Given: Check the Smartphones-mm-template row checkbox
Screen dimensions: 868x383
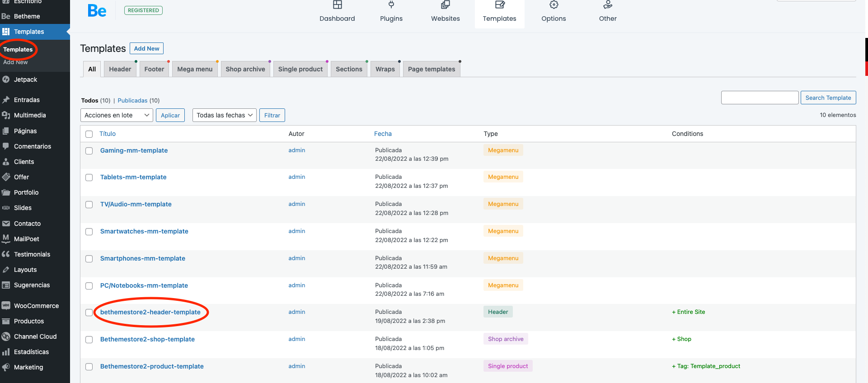Looking at the screenshot, I should pyautogui.click(x=89, y=259).
